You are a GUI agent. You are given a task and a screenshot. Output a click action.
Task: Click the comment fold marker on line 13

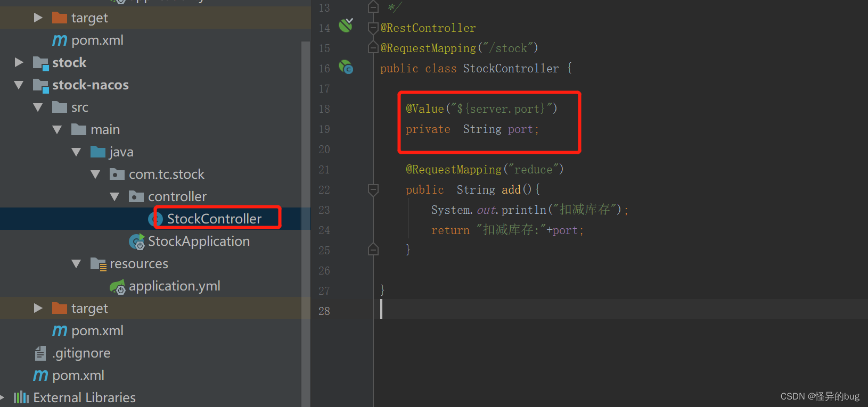point(373,7)
